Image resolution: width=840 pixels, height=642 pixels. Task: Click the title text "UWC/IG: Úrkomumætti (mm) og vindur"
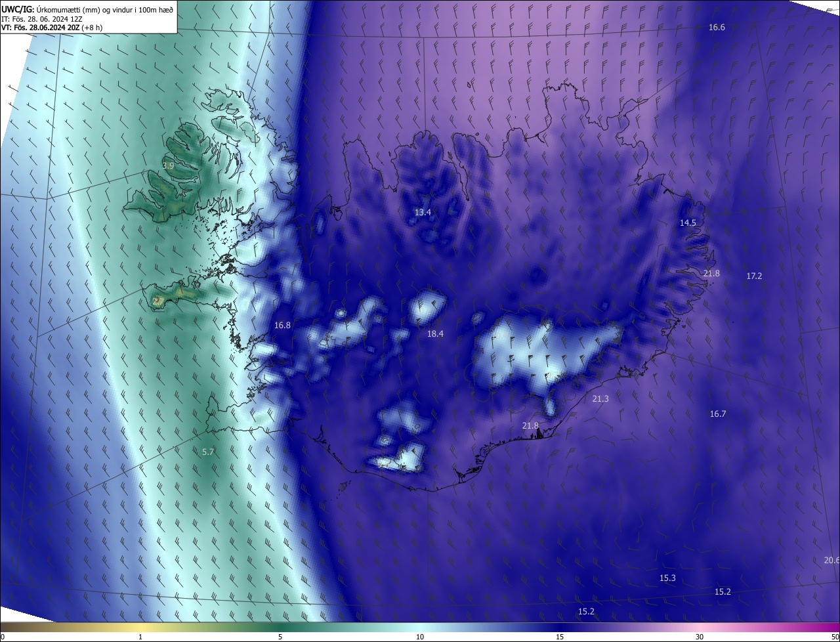pos(69,9)
